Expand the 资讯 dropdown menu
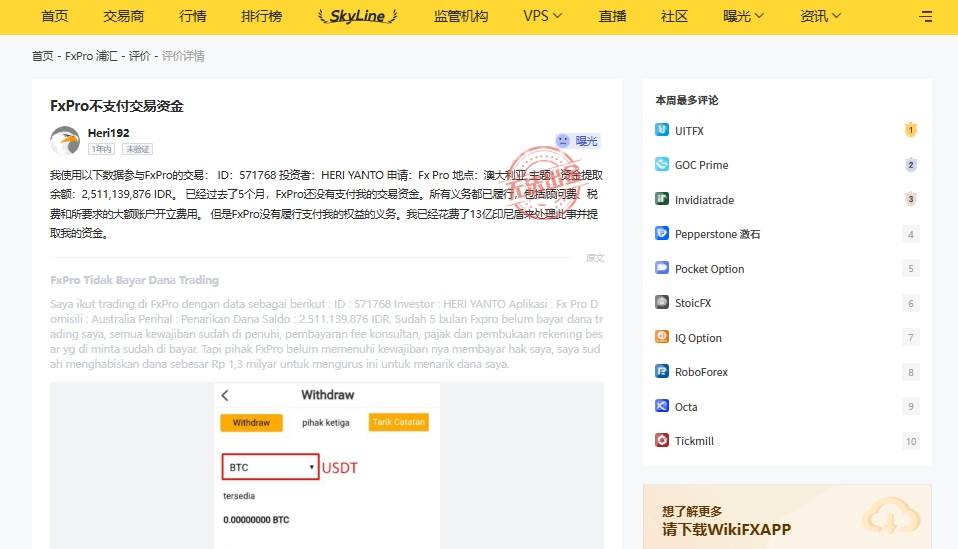The width and height of the screenshot is (958, 549). click(x=821, y=16)
